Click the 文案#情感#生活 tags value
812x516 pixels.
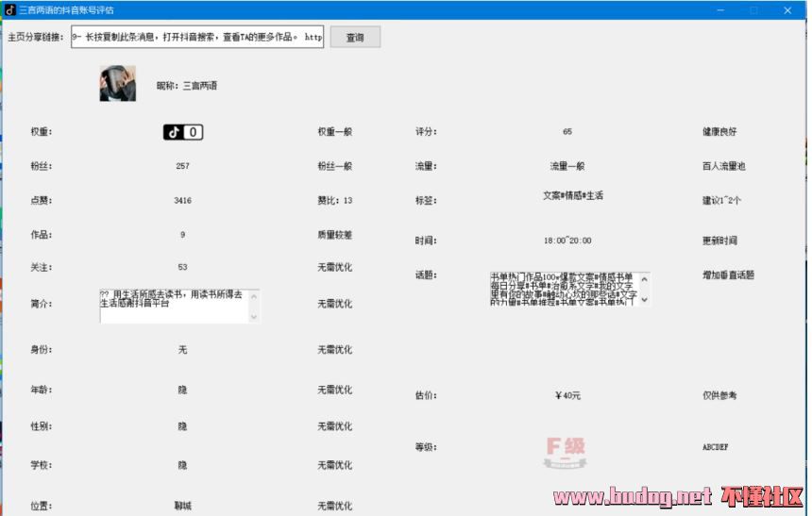572,196
